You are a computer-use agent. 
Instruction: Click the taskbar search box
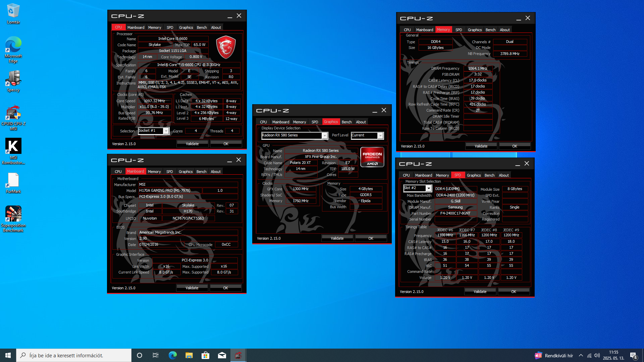click(x=74, y=355)
